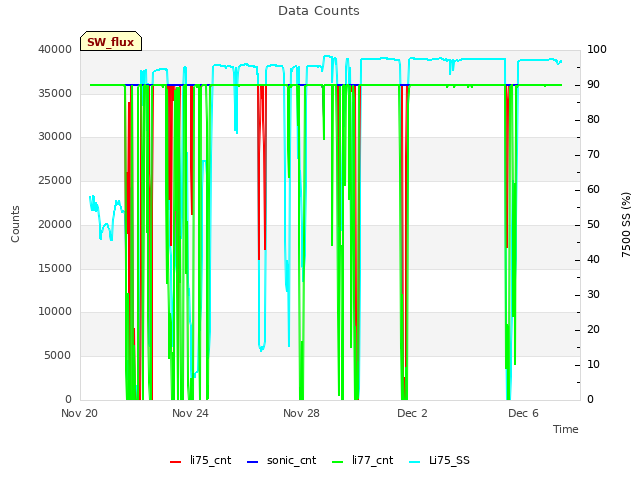
Task: Click the SW_flux label tab
Action: 111,41
